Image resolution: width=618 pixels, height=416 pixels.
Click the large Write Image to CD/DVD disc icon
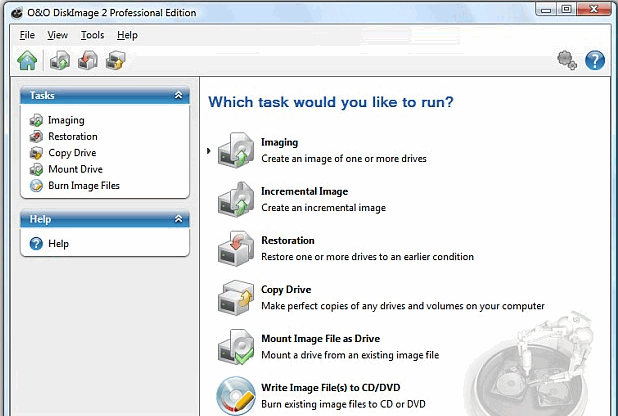click(x=236, y=395)
